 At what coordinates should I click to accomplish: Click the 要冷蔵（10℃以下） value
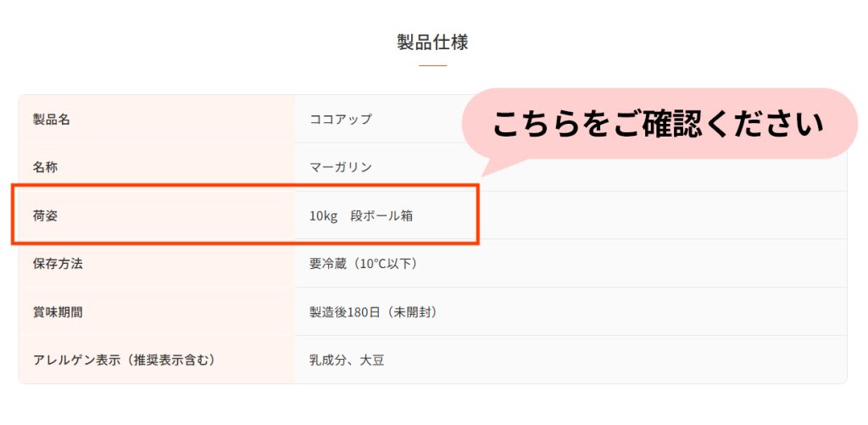pyautogui.click(x=364, y=265)
